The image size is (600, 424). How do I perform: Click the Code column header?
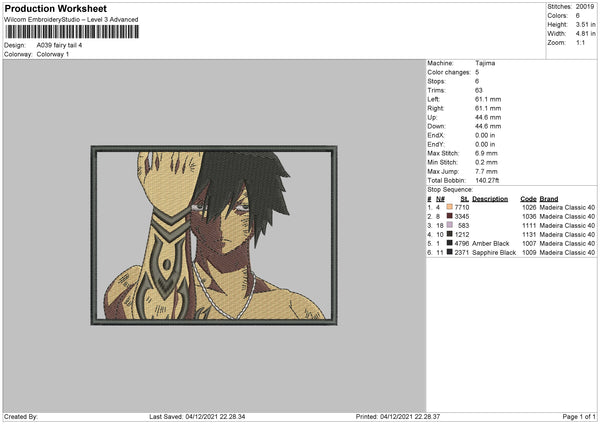528,199
